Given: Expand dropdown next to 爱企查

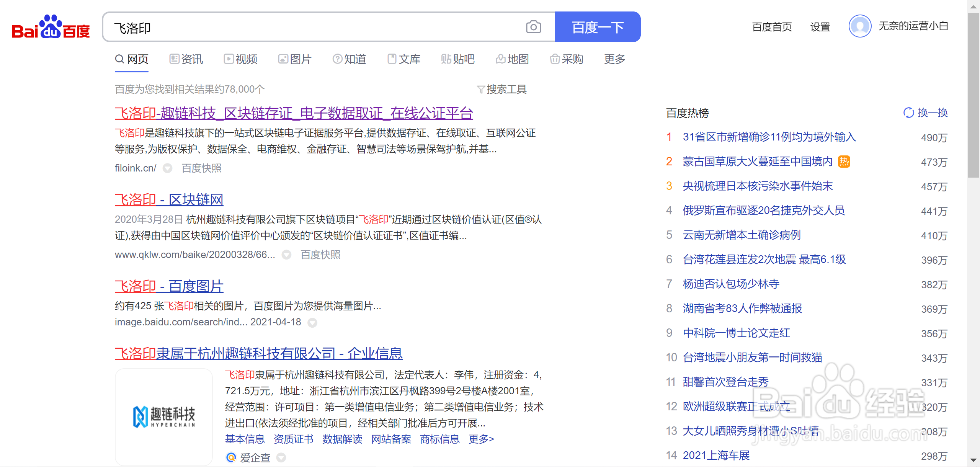Looking at the screenshot, I should point(281,457).
